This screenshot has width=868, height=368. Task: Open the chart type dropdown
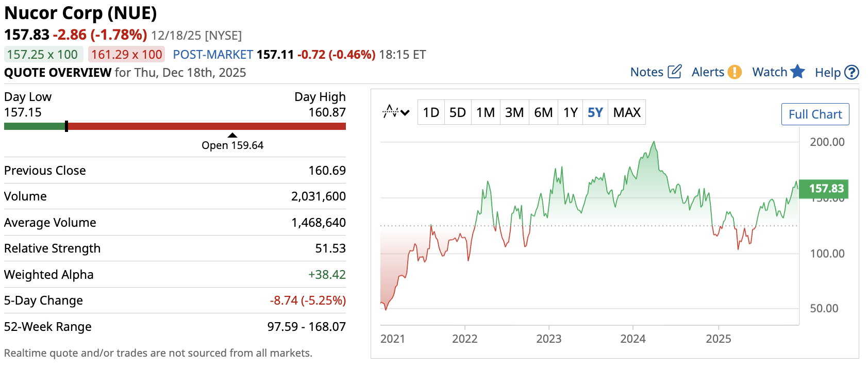tap(396, 112)
